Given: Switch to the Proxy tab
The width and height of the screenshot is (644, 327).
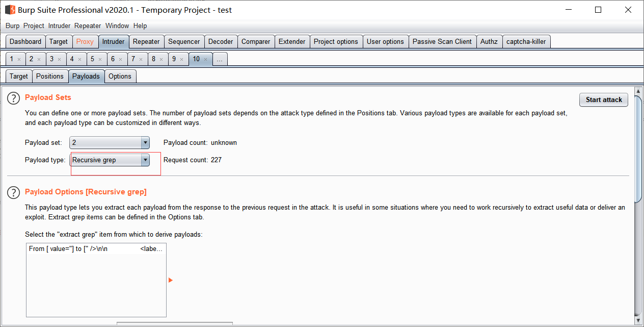Looking at the screenshot, I should 85,42.
